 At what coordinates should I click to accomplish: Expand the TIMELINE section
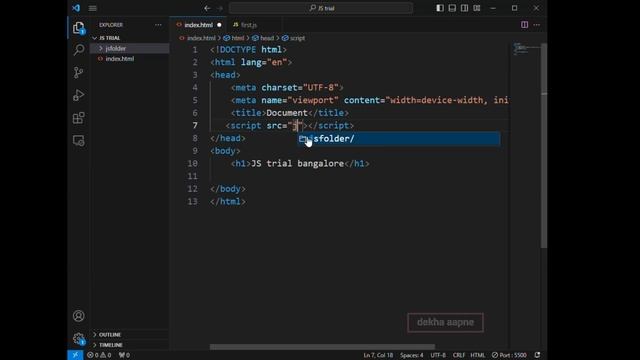click(130, 345)
